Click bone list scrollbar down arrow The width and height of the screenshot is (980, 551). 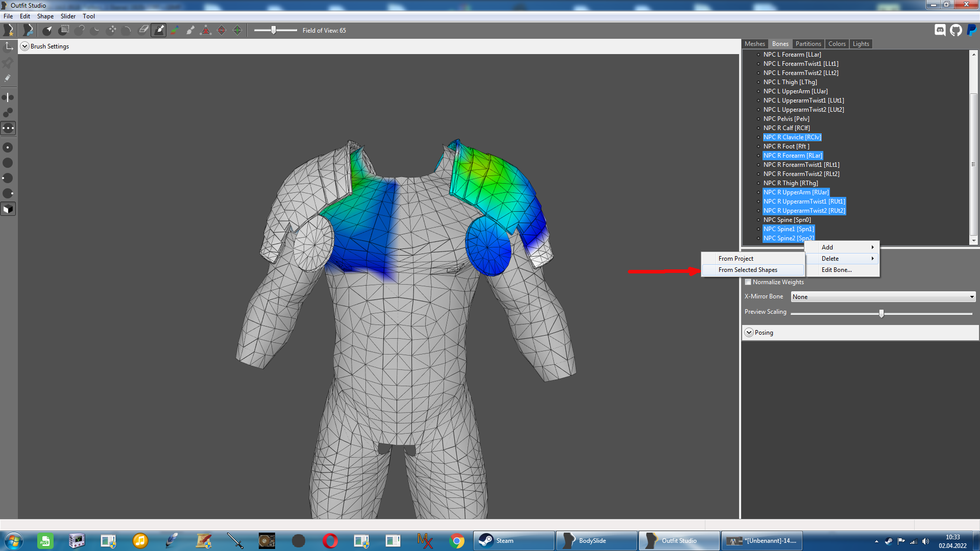974,240
